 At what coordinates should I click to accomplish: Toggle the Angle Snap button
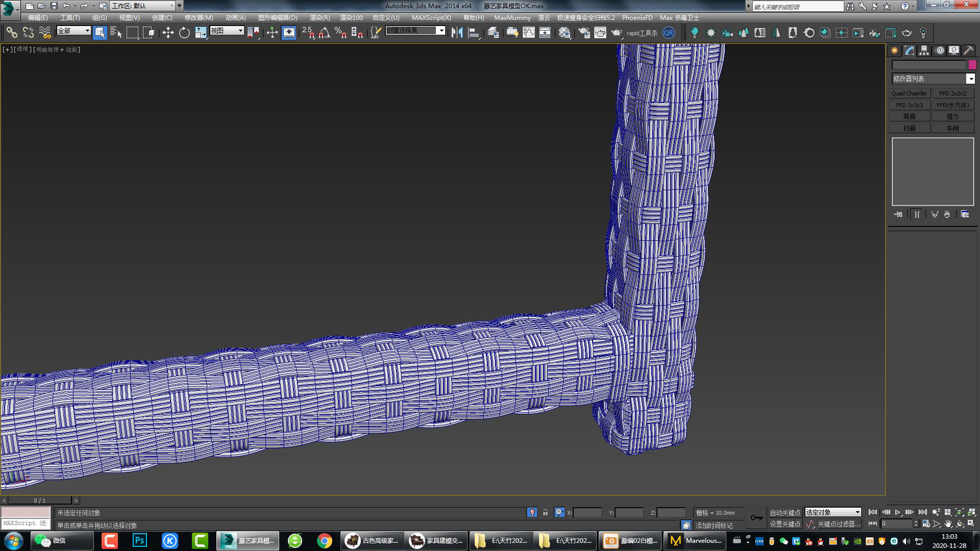tap(324, 33)
